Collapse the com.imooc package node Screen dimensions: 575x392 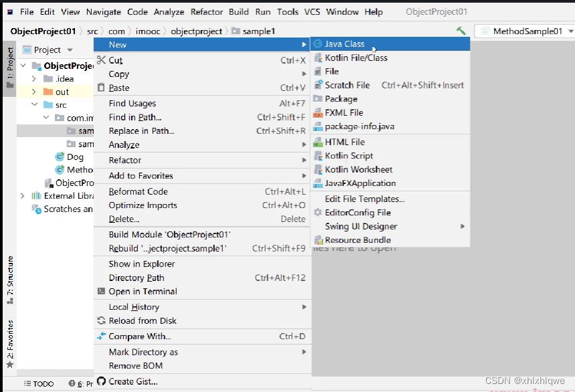[46, 118]
